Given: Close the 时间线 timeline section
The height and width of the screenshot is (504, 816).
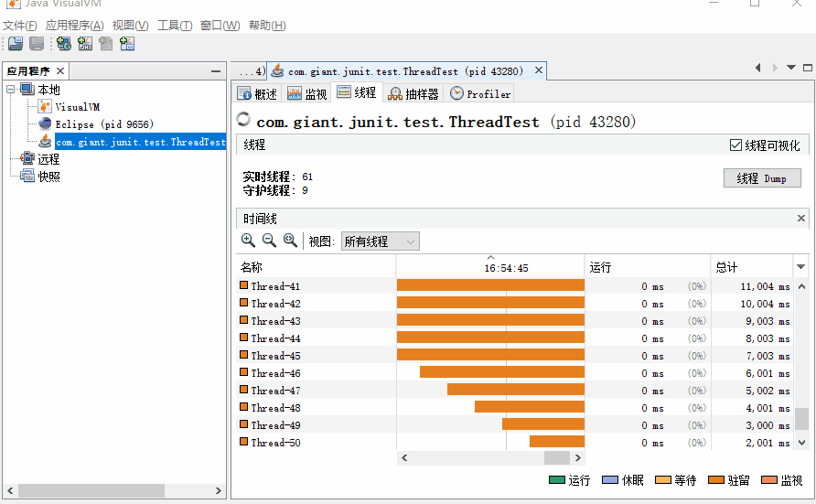Looking at the screenshot, I should coord(801,219).
